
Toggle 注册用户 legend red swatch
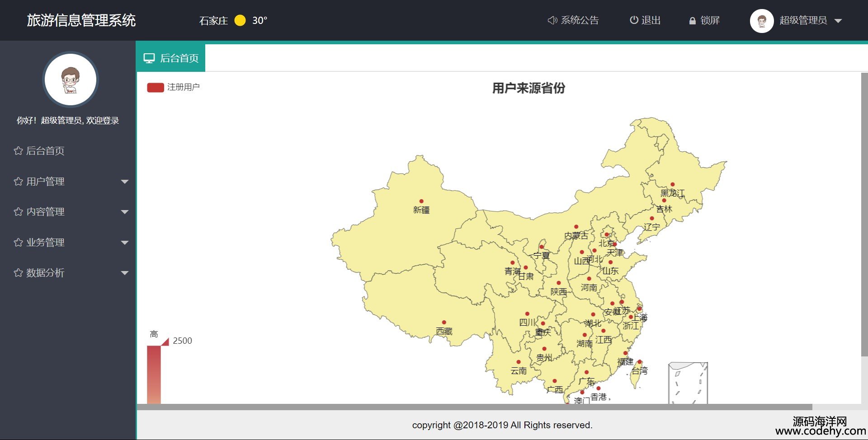pos(156,87)
